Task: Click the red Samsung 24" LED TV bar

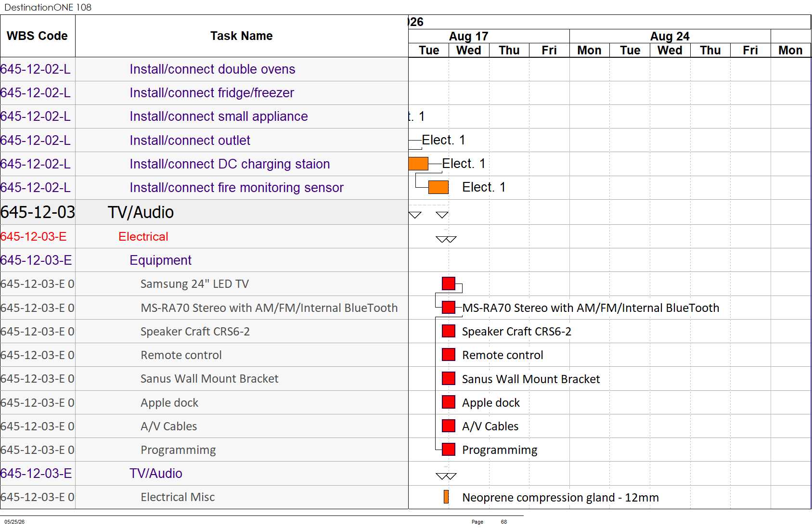Action: pos(448,283)
